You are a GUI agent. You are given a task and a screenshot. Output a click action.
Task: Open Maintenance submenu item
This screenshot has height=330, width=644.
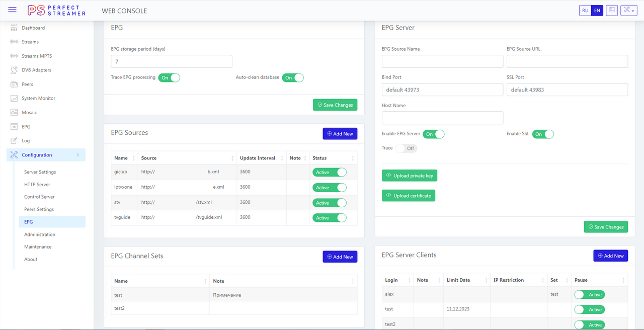tap(38, 247)
